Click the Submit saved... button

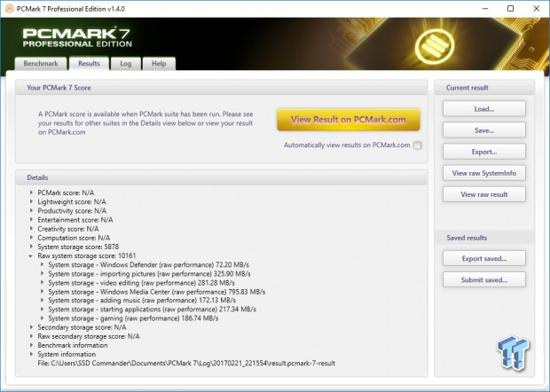click(483, 280)
